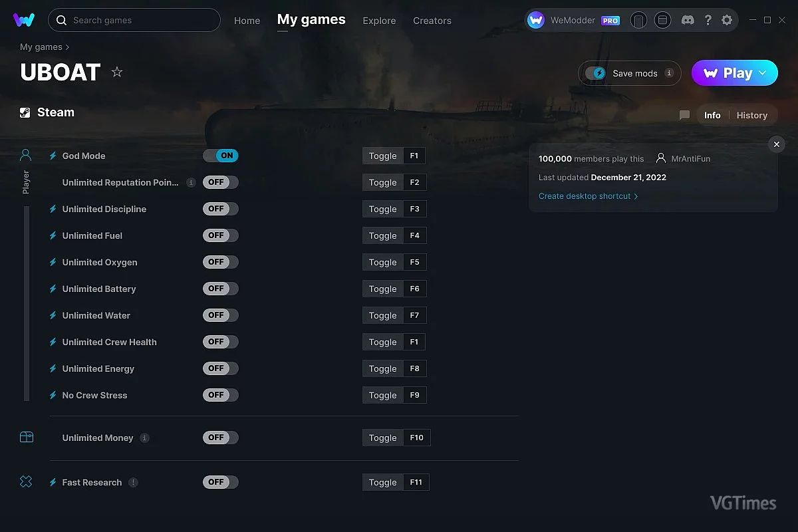
Task: Enable the Unlimited Oxygen toggle
Action: 220,262
